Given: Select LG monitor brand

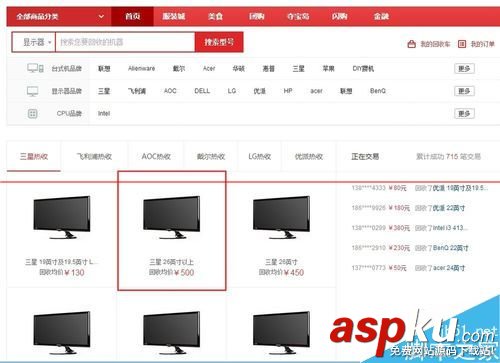Looking at the screenshot, I should click(232, 91).
